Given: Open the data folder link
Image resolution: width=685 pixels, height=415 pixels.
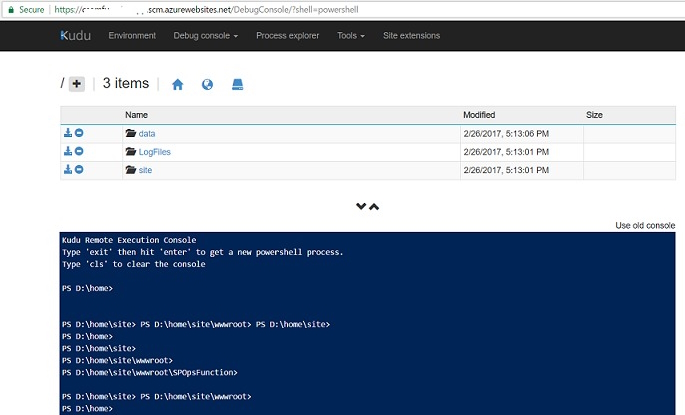Looking at the screenshot, I should [x=147, y=134].
